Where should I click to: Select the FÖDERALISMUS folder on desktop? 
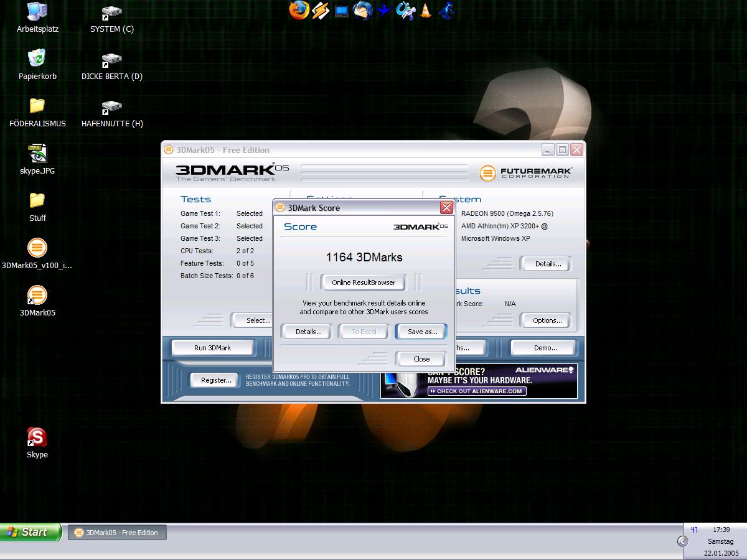coord(37,112)
